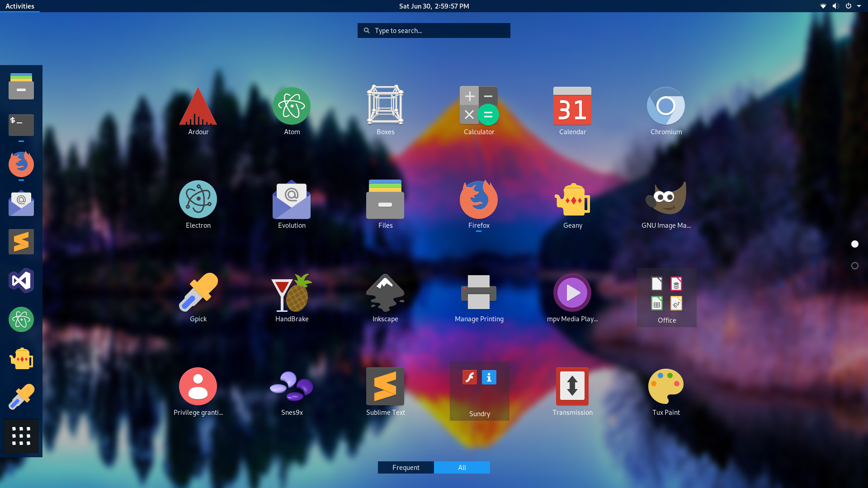Launch Evolution mail from the grid

point(292,205)
